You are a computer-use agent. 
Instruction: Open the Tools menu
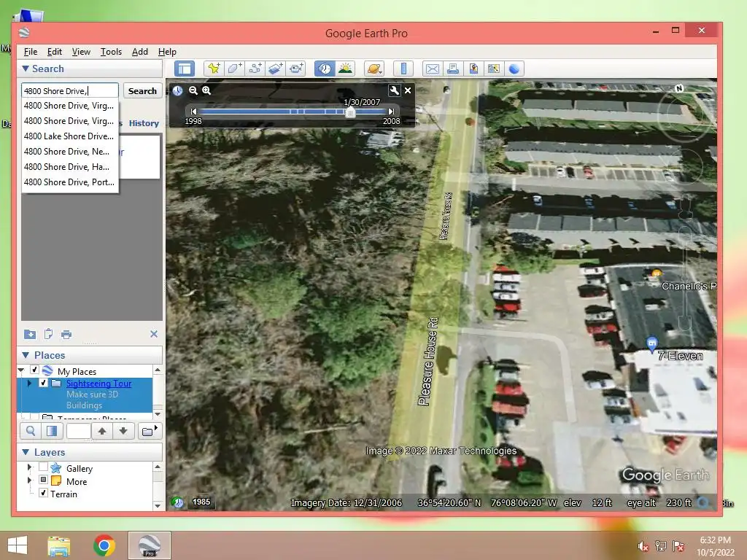[111, 52]
